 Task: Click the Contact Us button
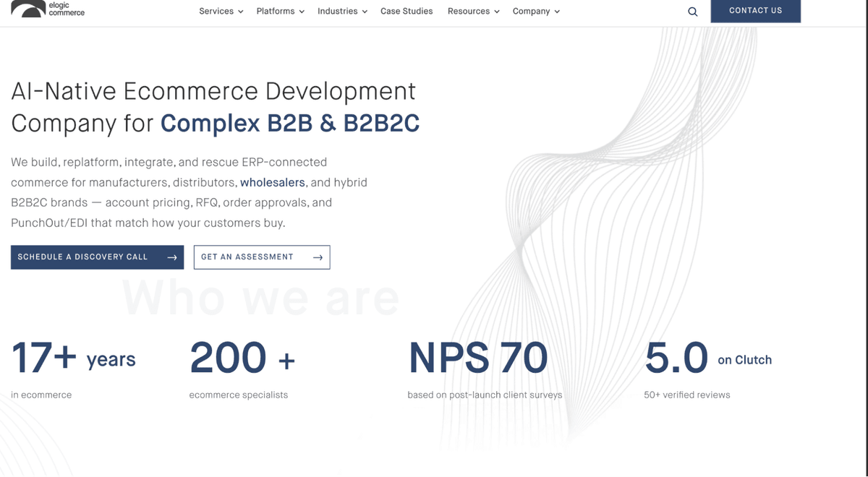(755, 11)
